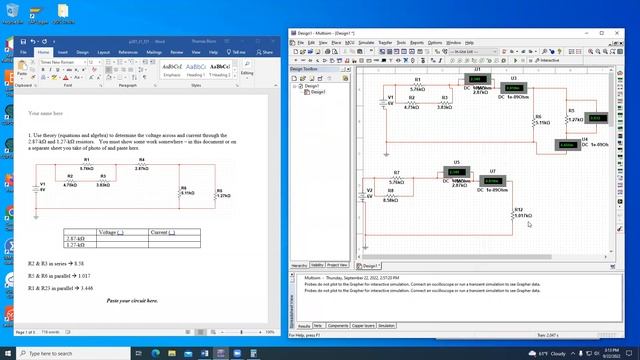
Task: Click the Design1 sheet tab
Action: pos(369,266)
